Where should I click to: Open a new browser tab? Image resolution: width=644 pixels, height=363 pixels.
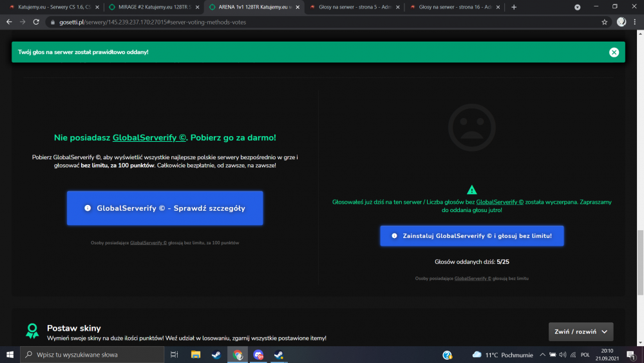coord(514,7)
